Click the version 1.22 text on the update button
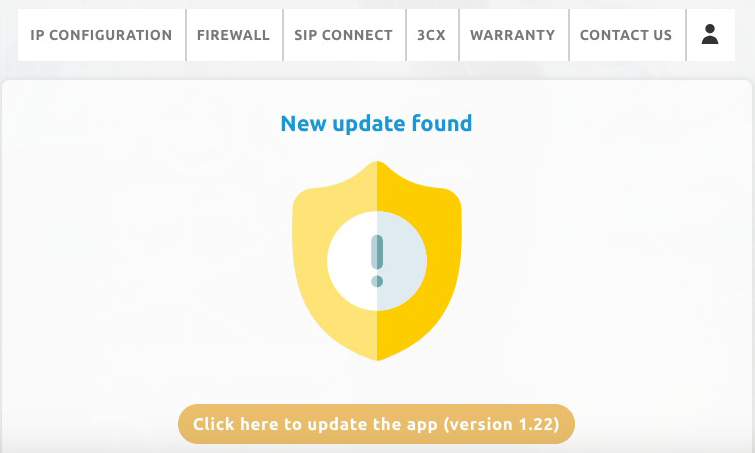This screenshot has height=453, width=755. tap(501, 425)
